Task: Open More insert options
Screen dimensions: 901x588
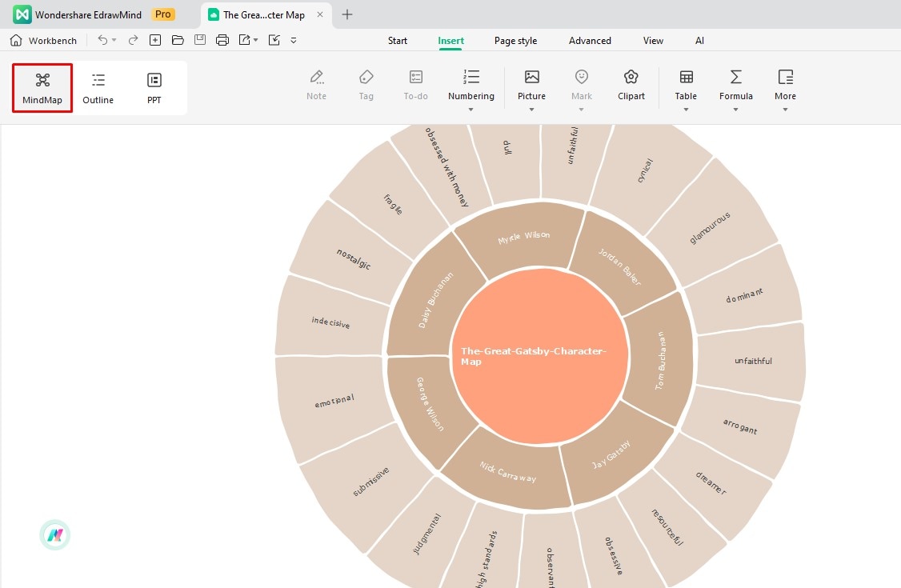Action: pyautogui.click(x=786, y=85)
